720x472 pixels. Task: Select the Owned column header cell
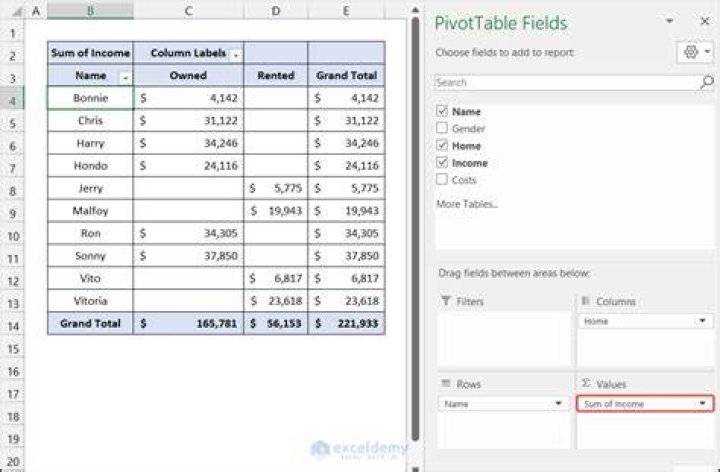188,75
